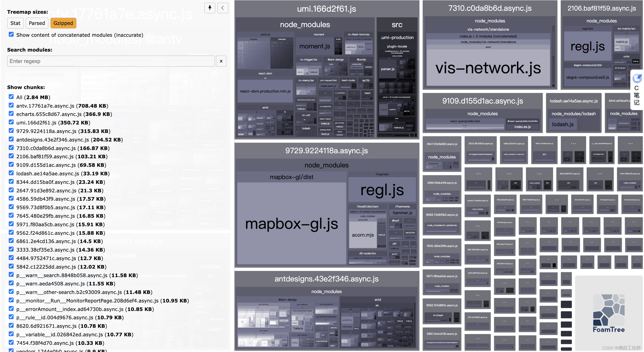Click the dagre-compound.es5.js block
The height and width of the screenshot is (352, 644).
click(x=588, y=78)
